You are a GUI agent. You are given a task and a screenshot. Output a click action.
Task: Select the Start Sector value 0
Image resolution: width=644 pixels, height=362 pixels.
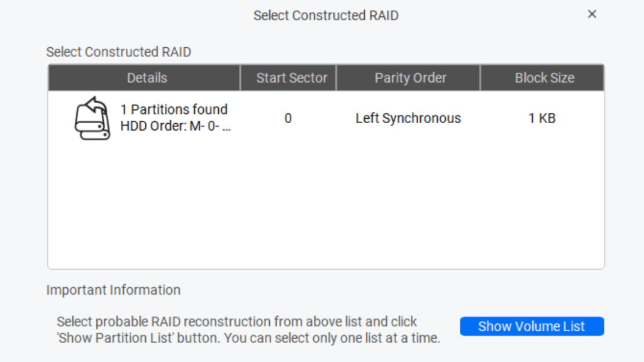[288, 118]
